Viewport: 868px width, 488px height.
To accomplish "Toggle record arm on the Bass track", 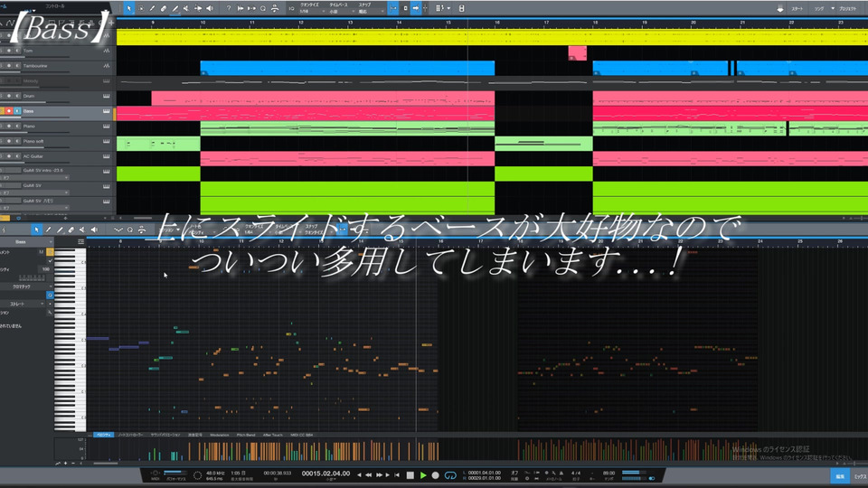I will [9, 111].
